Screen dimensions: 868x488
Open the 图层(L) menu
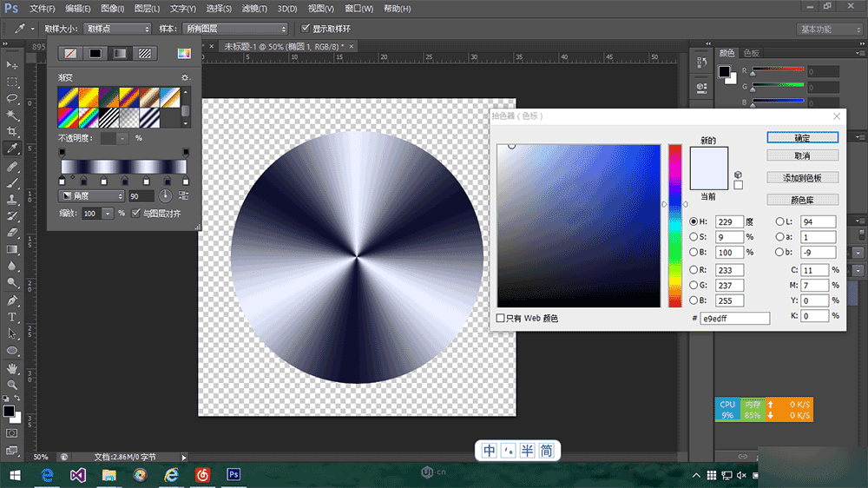(x=147, y=9)
